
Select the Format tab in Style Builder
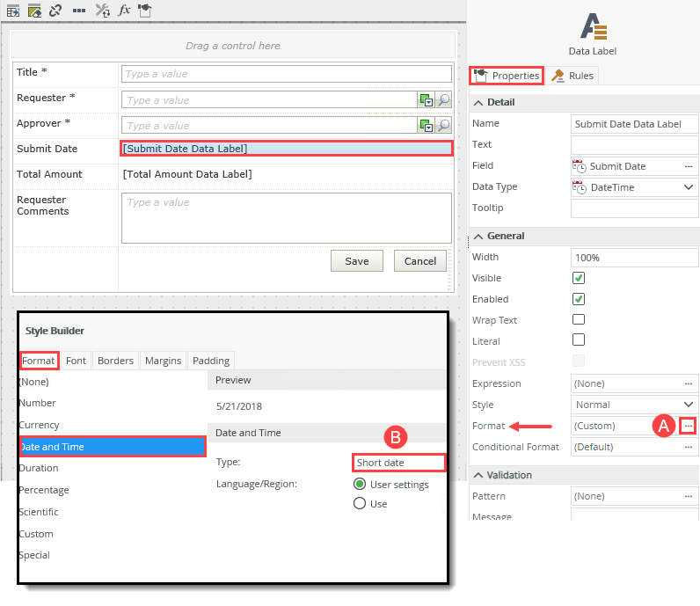pos(40,361)
